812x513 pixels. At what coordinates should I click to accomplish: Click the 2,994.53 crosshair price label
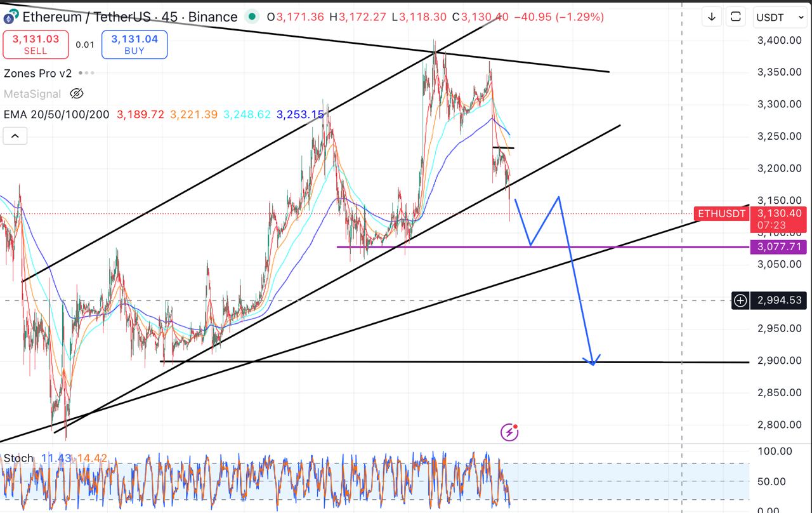point(778,300)
